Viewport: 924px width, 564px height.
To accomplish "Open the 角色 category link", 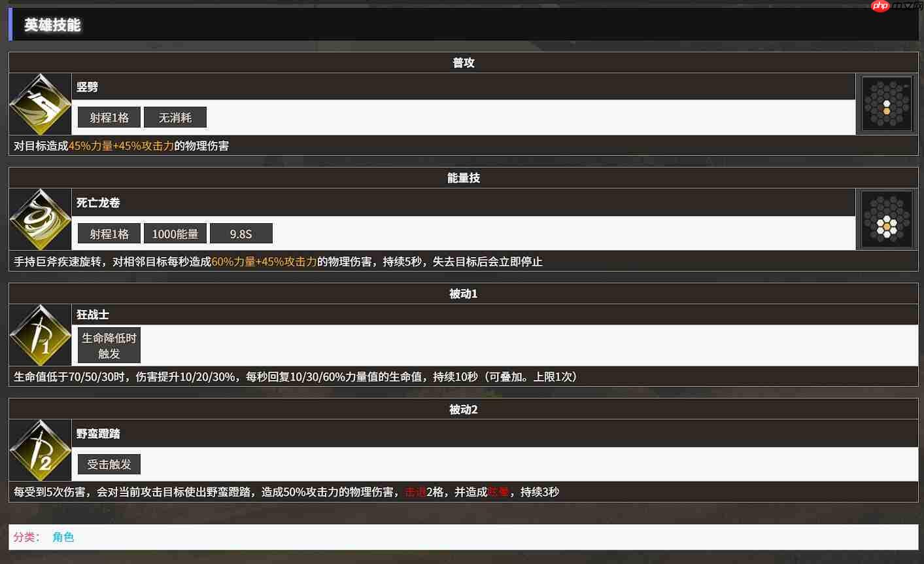I will (x=63, y=537).
